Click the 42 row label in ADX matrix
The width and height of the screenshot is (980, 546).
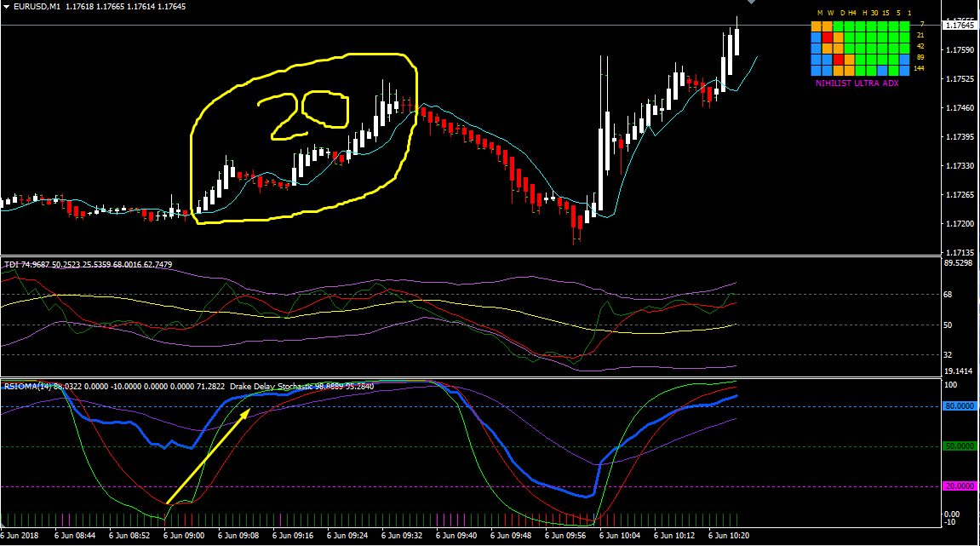point(920,46)
